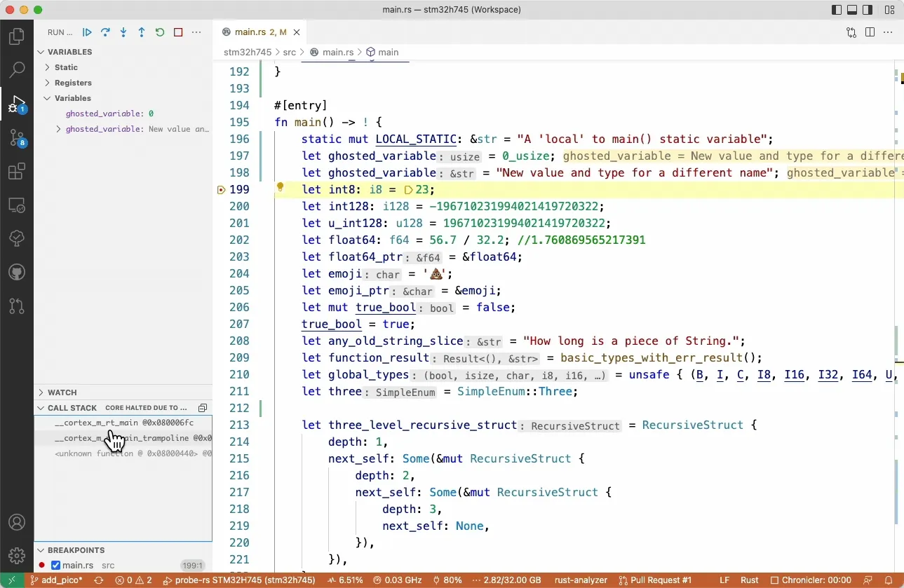Stop the debug session
904x588 pixels.
[x=178, y=32]
